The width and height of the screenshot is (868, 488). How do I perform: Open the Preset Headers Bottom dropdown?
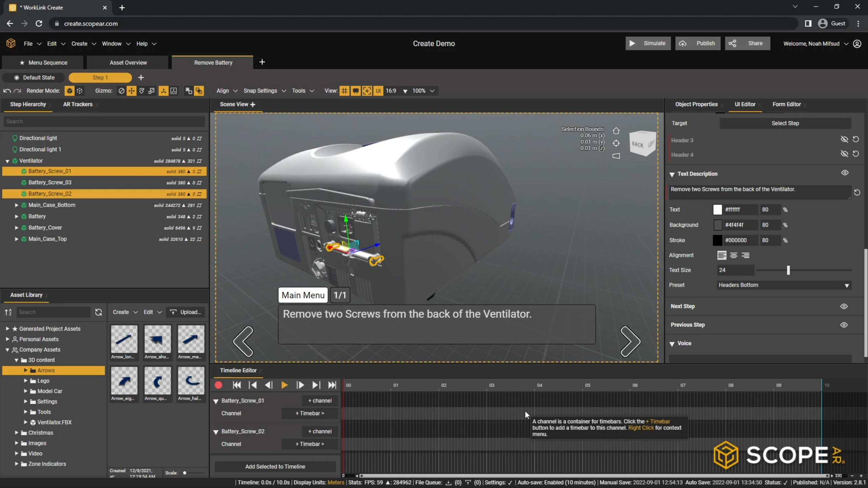coord(784,285)
